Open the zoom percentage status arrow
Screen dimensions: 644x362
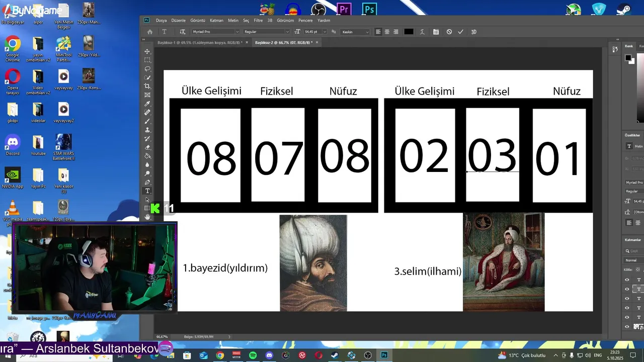click(229, 336)
